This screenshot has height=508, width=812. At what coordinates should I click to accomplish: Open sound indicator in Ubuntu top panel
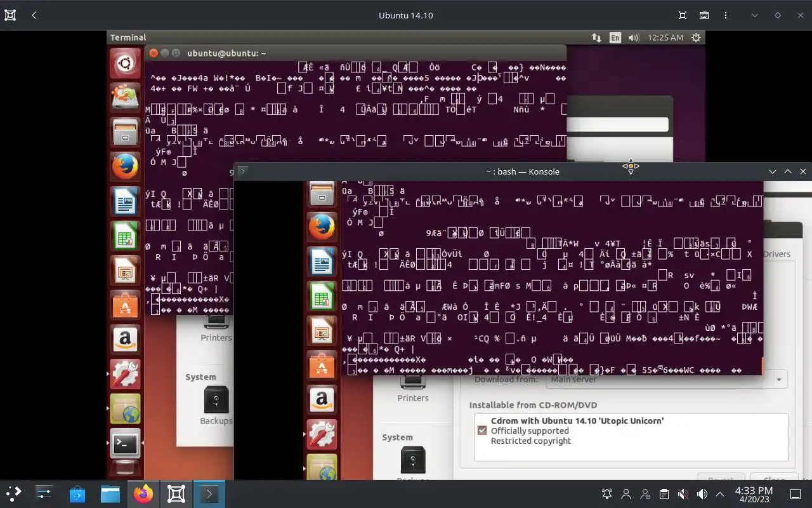pos(634,37)
